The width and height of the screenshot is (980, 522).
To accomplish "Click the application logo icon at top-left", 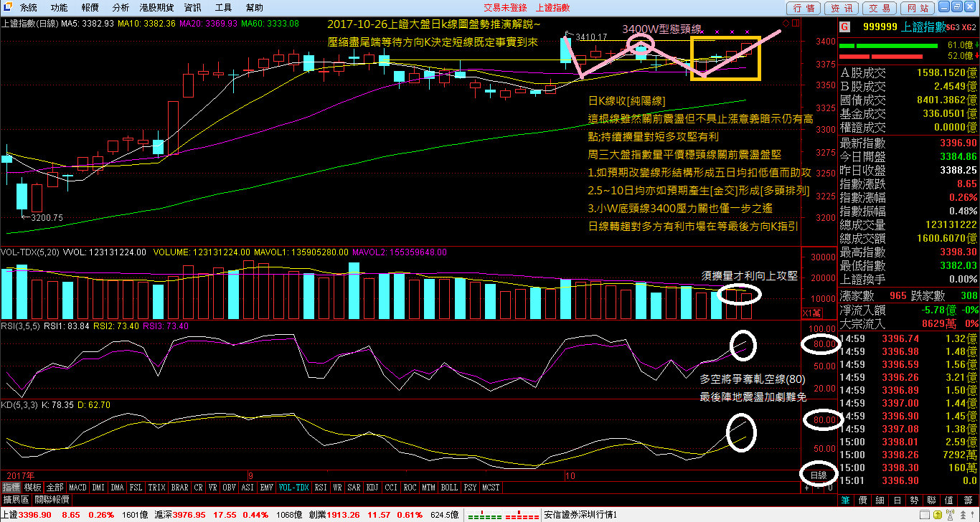I will click(8, 7).
